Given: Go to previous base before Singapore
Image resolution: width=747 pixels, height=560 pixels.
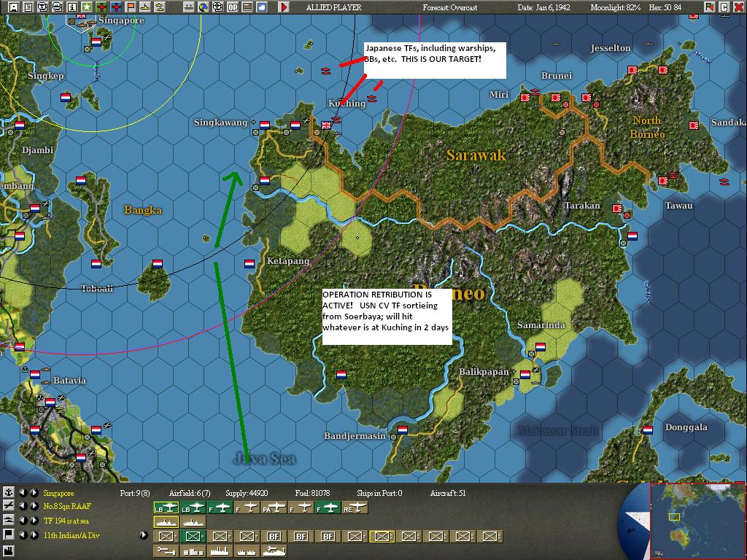Looking at the screenshot, I should [23, 493].
